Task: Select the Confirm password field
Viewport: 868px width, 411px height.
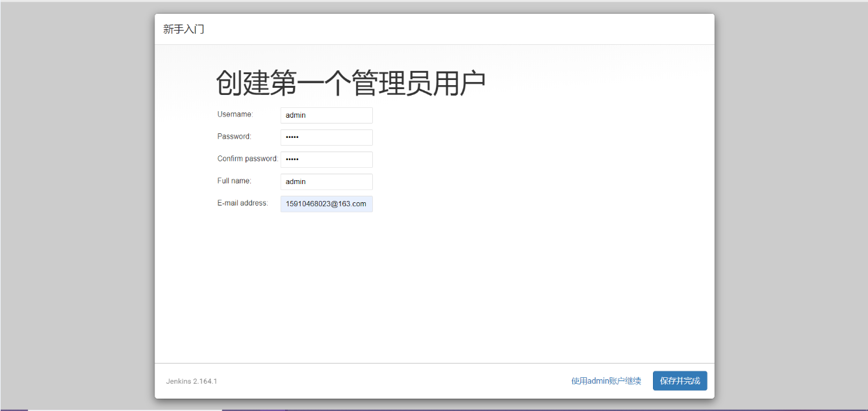Action: point(327,159)
